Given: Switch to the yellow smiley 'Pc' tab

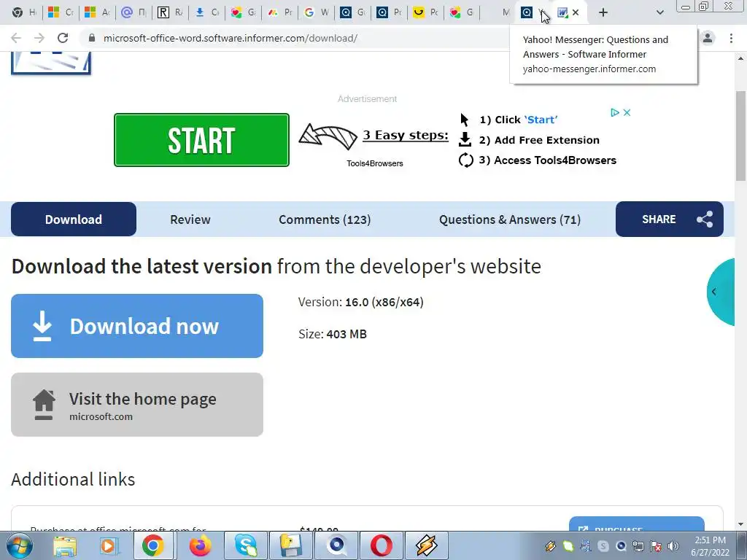Looking at the screenshot, I should pos(425,12).
